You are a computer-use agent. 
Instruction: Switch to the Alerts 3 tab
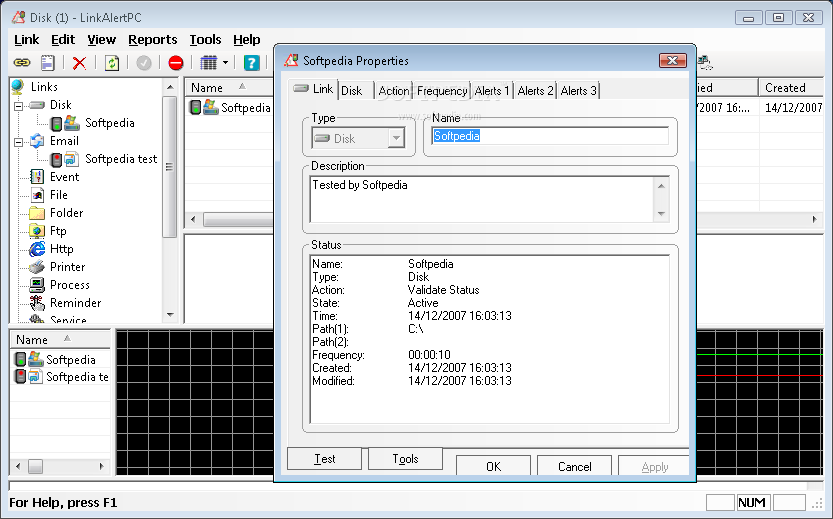[x=579, y=91]
